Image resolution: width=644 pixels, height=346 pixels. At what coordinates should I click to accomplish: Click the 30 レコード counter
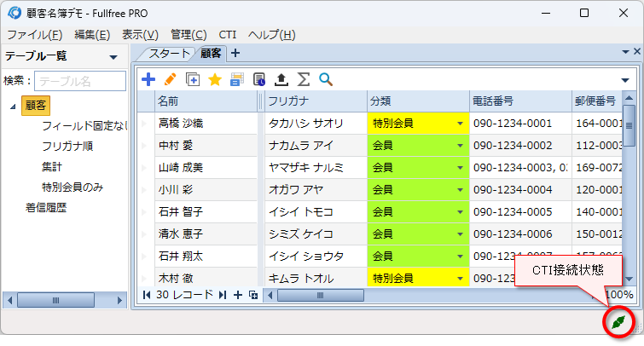tap(184, 294)
